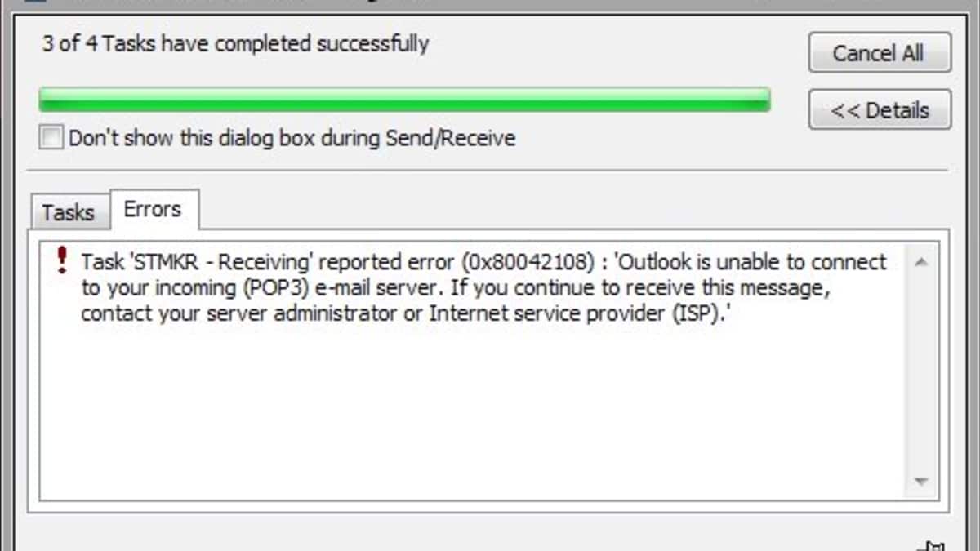Screen dimensions: 980x551
Task: Click the empty white area below the error message
Action: [x=474, y=408]
